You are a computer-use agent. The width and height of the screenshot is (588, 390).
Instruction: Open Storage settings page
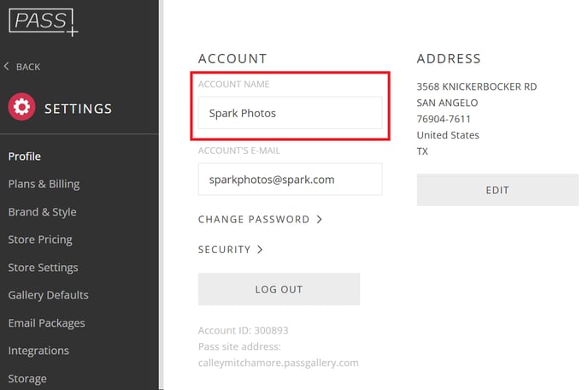coord(27,378)
